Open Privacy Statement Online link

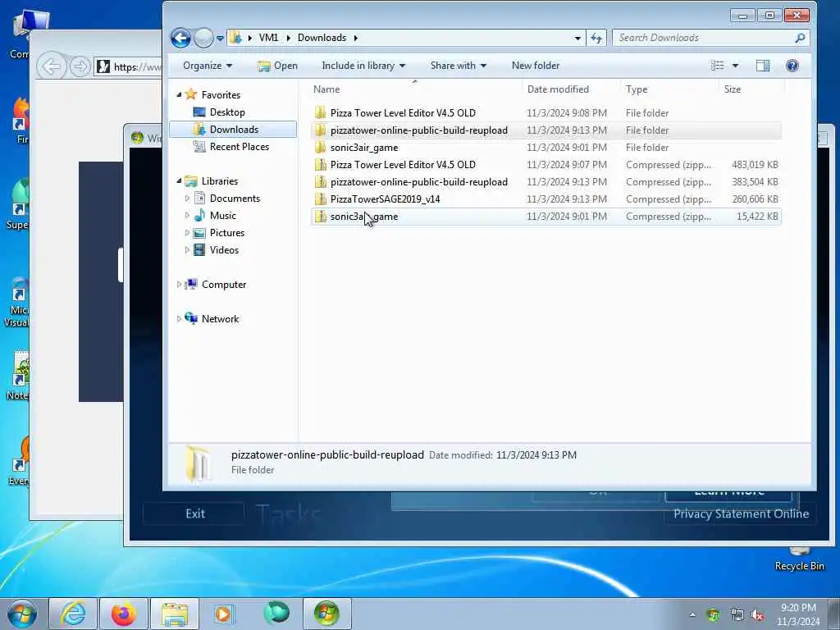coord(741,514)
